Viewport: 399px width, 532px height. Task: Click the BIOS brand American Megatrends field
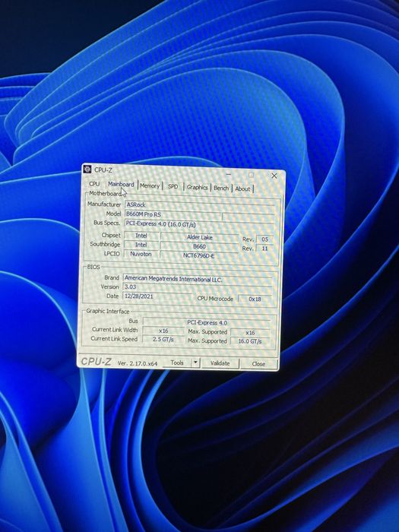pos(198,279)
